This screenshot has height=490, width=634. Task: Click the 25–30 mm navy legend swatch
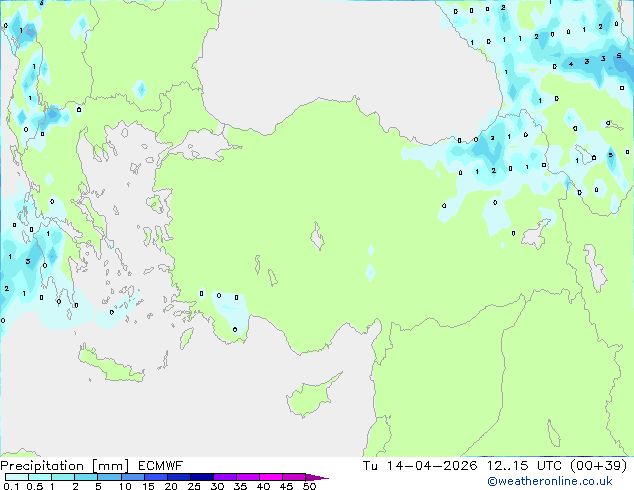click(201, 477)
